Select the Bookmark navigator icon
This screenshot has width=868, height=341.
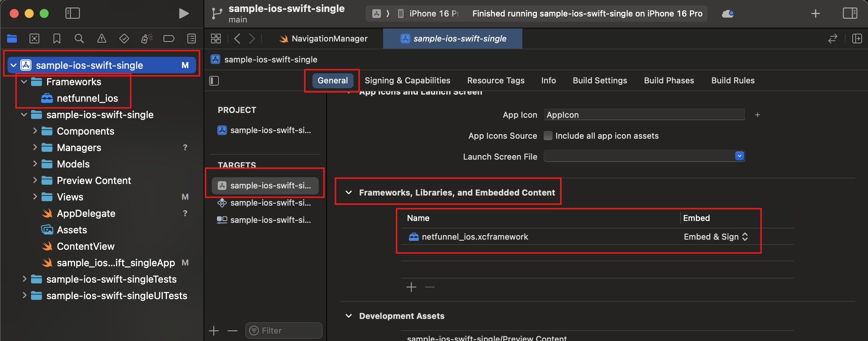pyautogui.click(x=56, y=39)
